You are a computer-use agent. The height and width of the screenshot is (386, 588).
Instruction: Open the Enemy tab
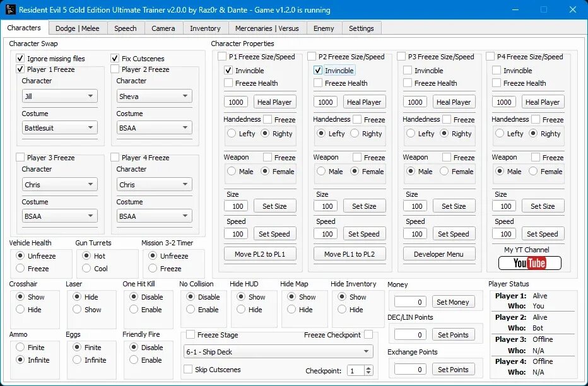324,28
